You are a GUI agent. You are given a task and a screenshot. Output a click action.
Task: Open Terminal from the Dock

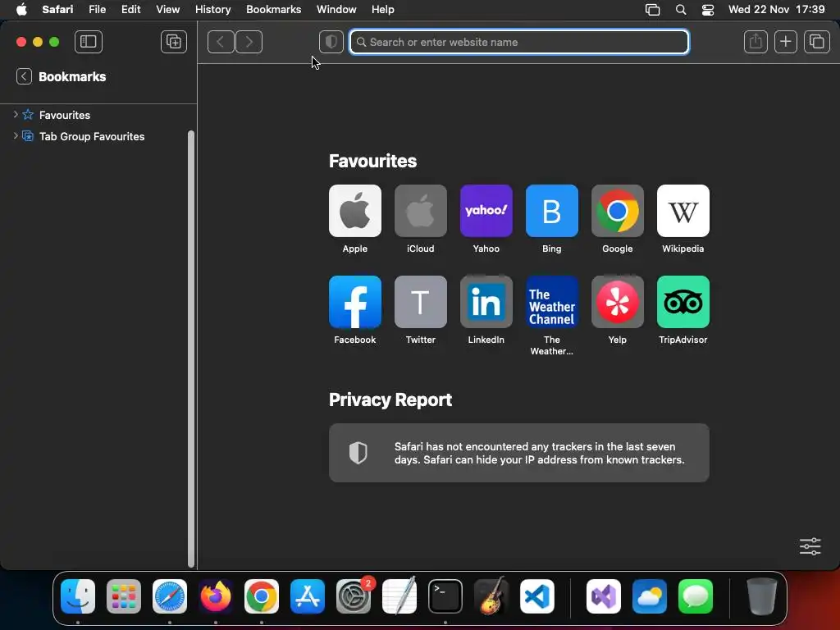(x=445, y=596)
